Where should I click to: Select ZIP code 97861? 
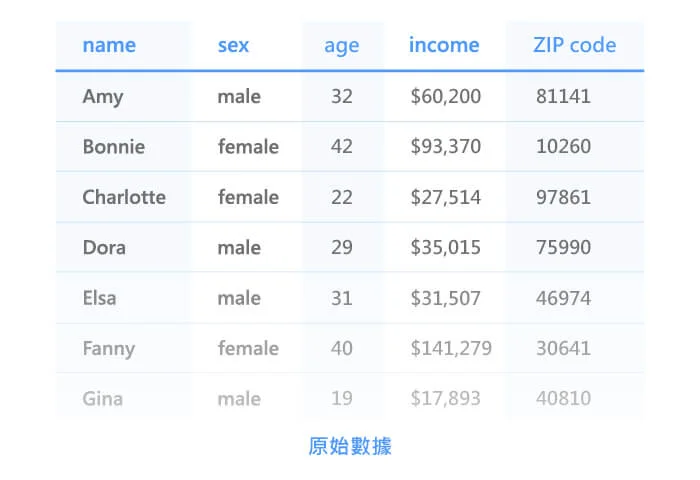click(x=563, y=197)
